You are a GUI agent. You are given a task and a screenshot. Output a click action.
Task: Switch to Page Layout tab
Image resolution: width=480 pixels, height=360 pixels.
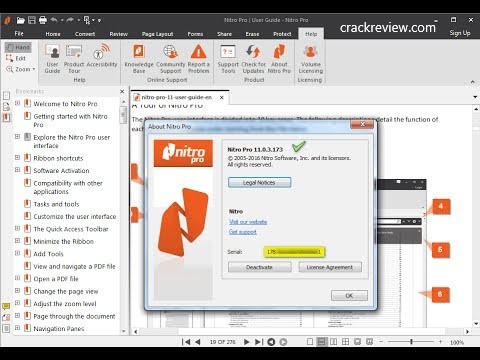[157, 34]
